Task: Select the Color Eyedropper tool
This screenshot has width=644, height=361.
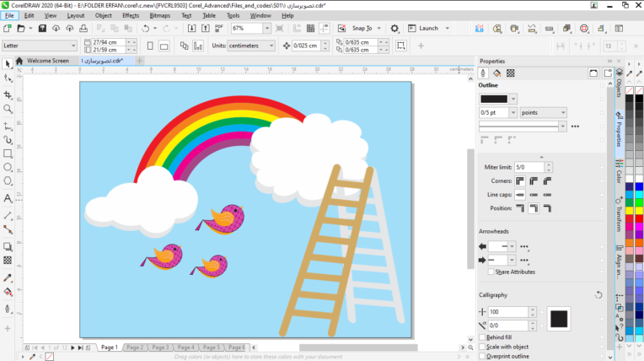Action: [x=8, y=278]
